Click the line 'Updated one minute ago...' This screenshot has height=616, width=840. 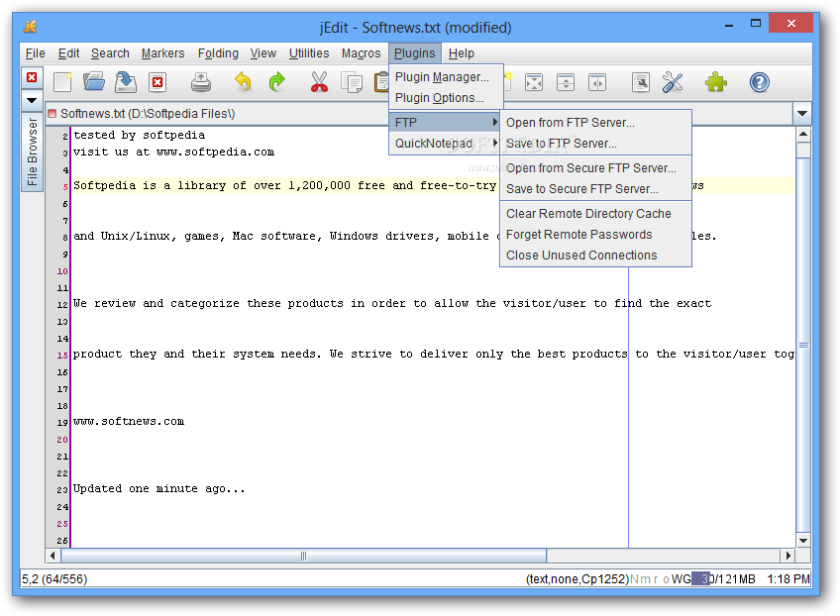[x=159, y=489]
